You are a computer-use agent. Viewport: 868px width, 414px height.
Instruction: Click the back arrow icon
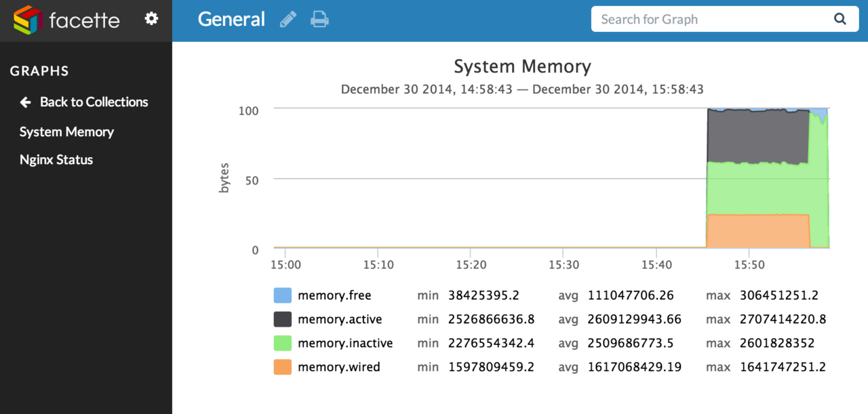pyautogui.click(x=26, y=102)
